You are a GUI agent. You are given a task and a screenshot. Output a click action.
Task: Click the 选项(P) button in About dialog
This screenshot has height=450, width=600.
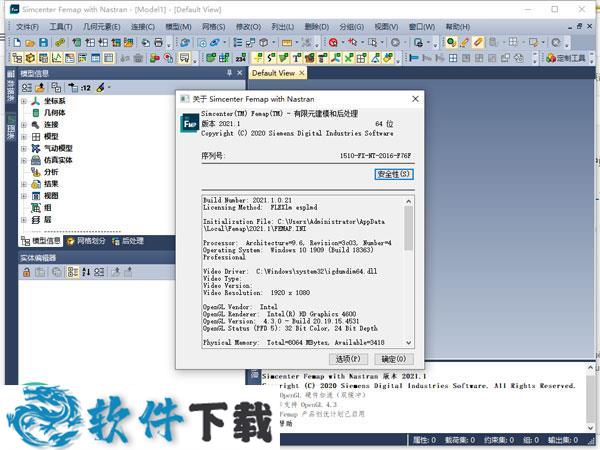point(348,359)
